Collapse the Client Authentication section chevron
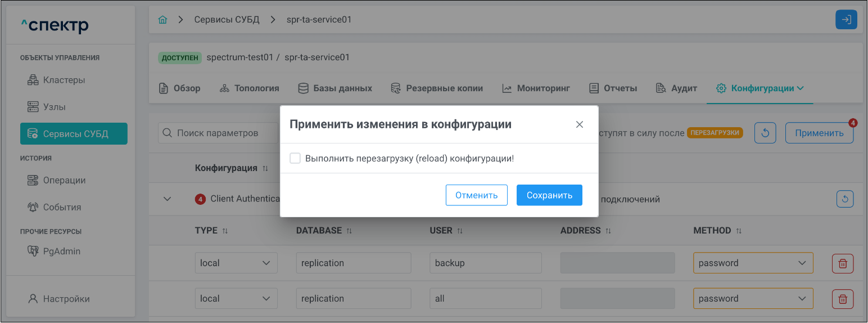The height and width of the screenshot is (323, 868). 167,199
